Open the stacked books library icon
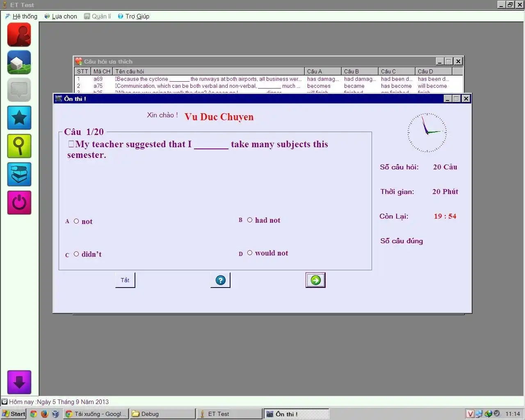Screen dimensions: 525x420 tap(19, 174)
